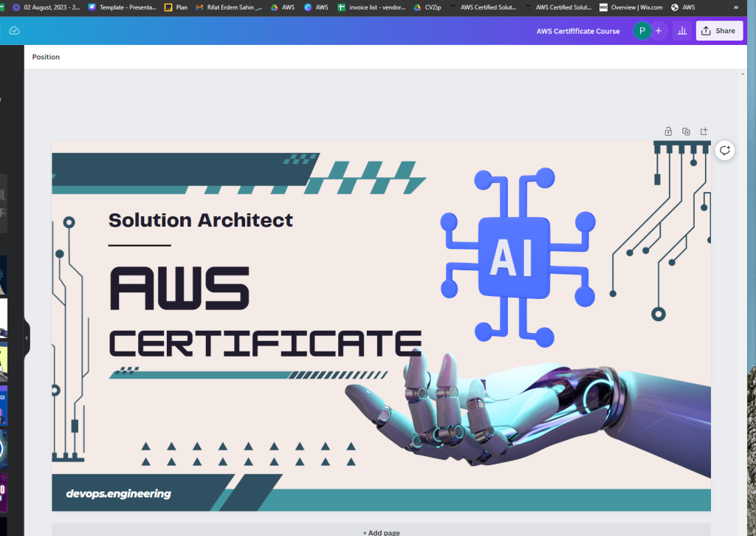756x536 pixels.
Task: Click the canvas vertical scrollbar
Action: 743,302
